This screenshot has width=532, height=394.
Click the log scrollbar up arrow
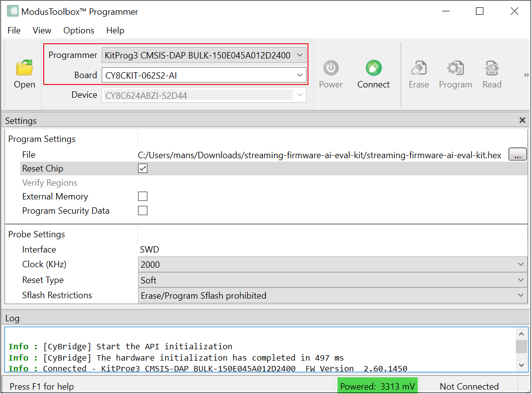pos(522,334)
